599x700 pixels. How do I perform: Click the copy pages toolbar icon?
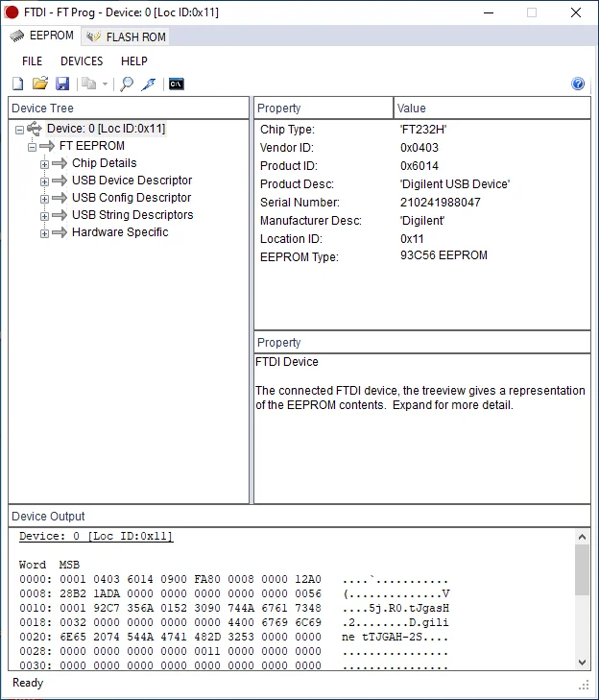pyautogui.click(x=89, y=84)
